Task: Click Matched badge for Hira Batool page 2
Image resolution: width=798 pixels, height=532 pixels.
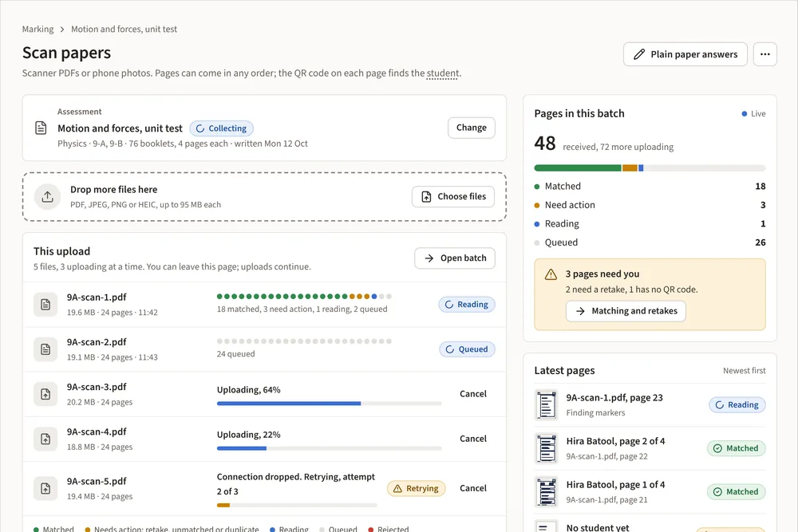Action: click(737, 448)
